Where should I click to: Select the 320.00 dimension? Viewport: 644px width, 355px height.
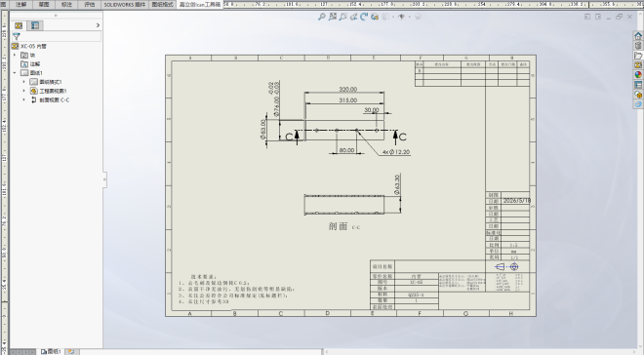coord(348,89)
